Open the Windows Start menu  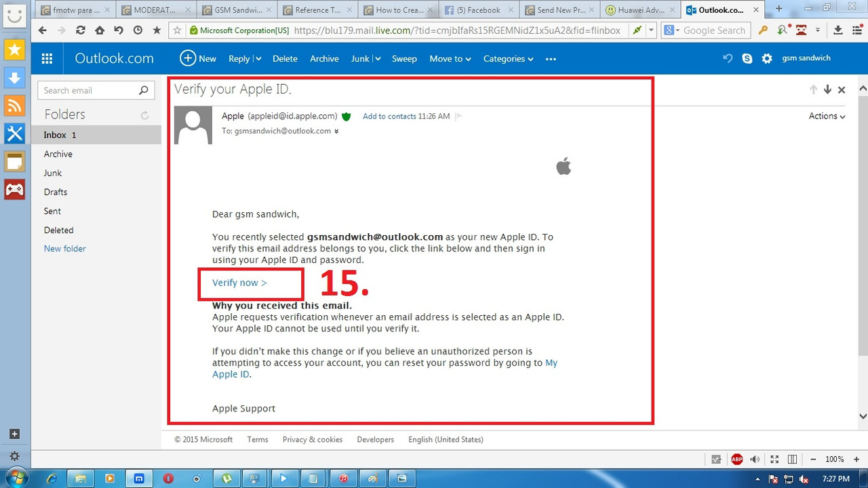click(16, 478)
